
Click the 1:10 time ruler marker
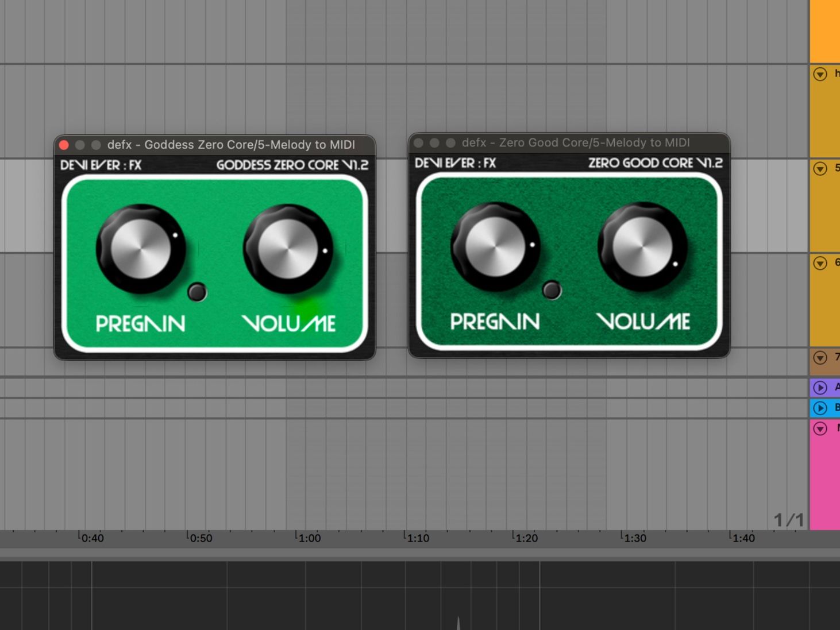click(x=418, y=538)
